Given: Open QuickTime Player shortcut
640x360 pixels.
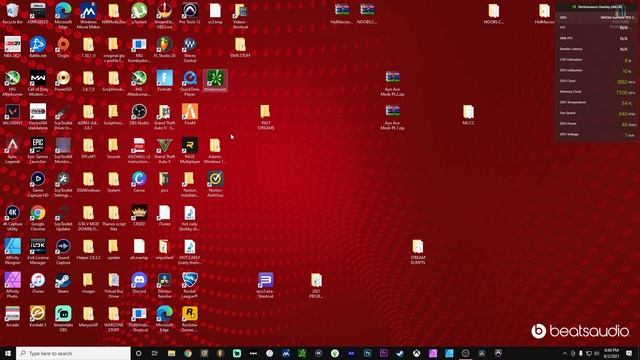Looking at the screenshot, I should coord(190,83).
